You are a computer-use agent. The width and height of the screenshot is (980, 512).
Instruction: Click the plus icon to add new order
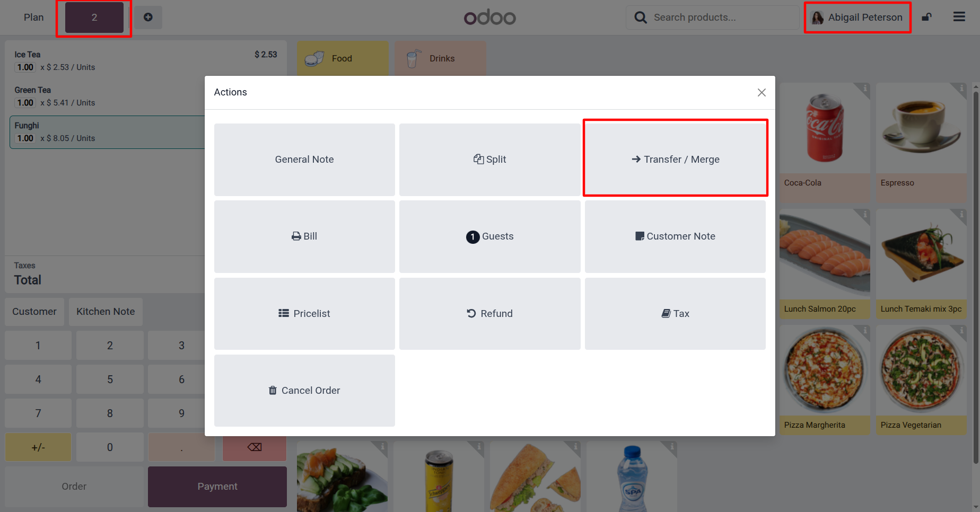148,17
